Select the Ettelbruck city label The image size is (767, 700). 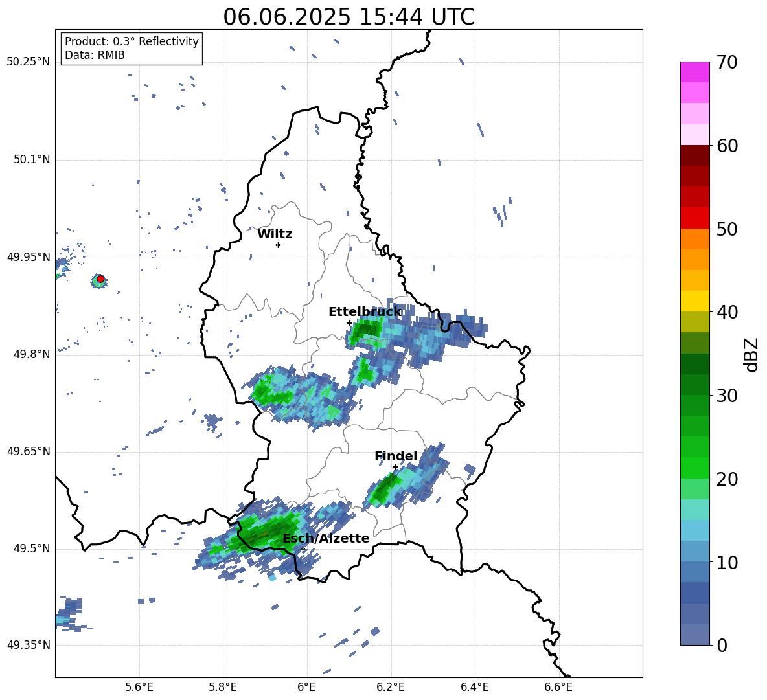pyautogui.click(x=365, y=312)
